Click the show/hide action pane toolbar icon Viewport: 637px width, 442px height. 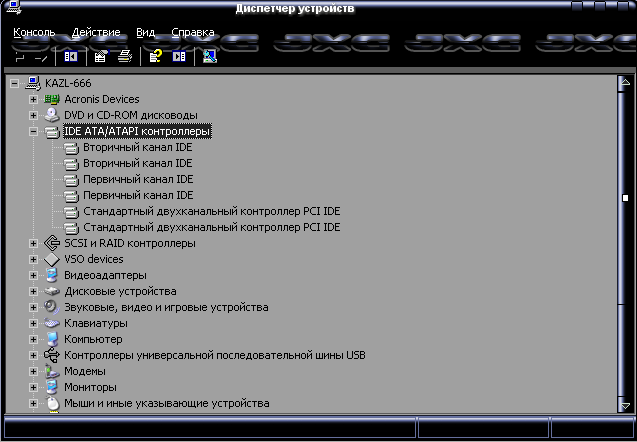(179, 56)
